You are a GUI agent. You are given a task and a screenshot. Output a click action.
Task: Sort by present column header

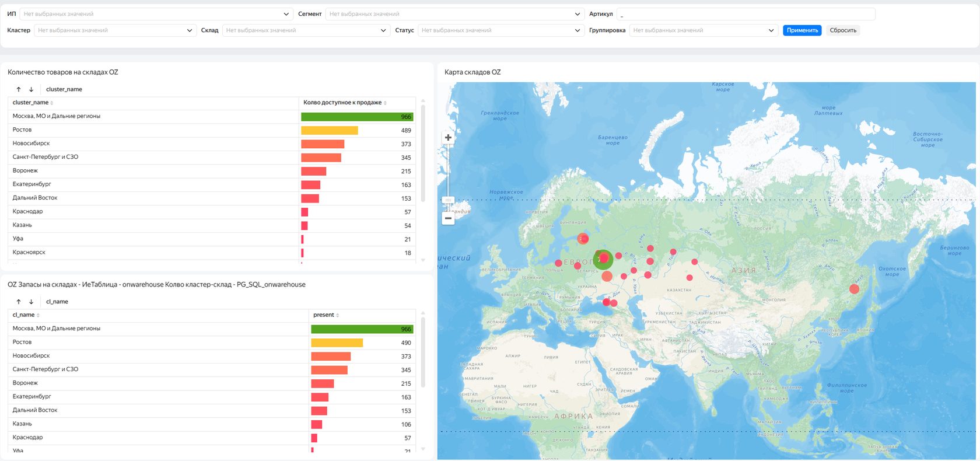tap(326, 315)
